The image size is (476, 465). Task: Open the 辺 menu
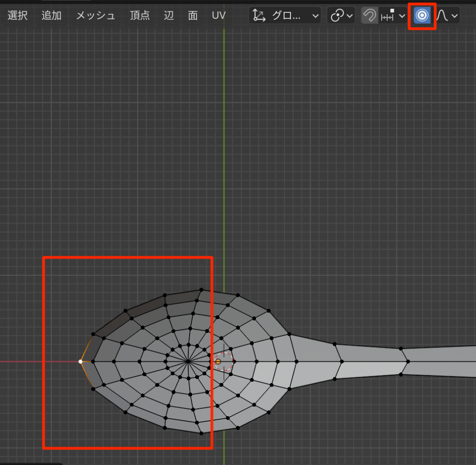pos(169,16)
